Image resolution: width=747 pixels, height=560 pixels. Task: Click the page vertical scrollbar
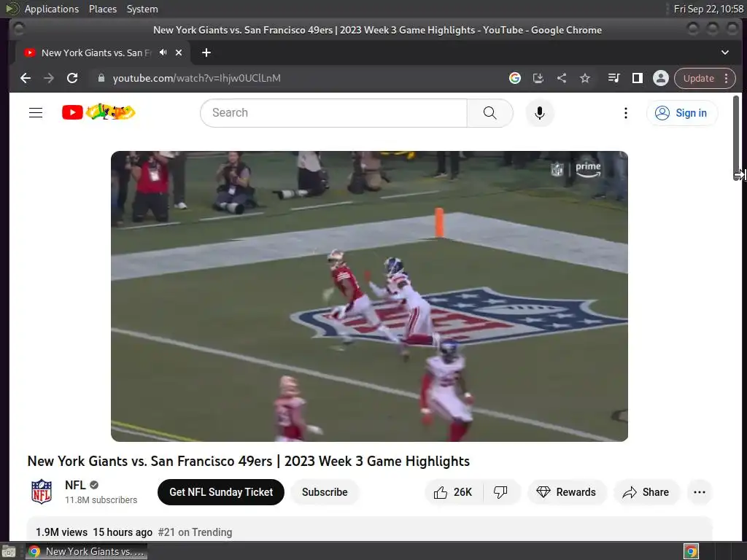[x=736, y=138]
